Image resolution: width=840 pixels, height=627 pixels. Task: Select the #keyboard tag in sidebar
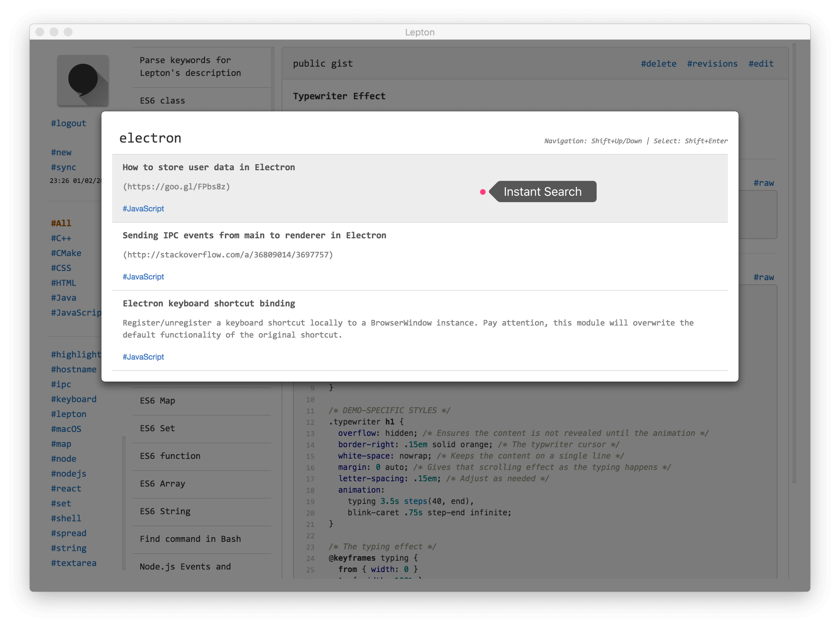(74, 399)
